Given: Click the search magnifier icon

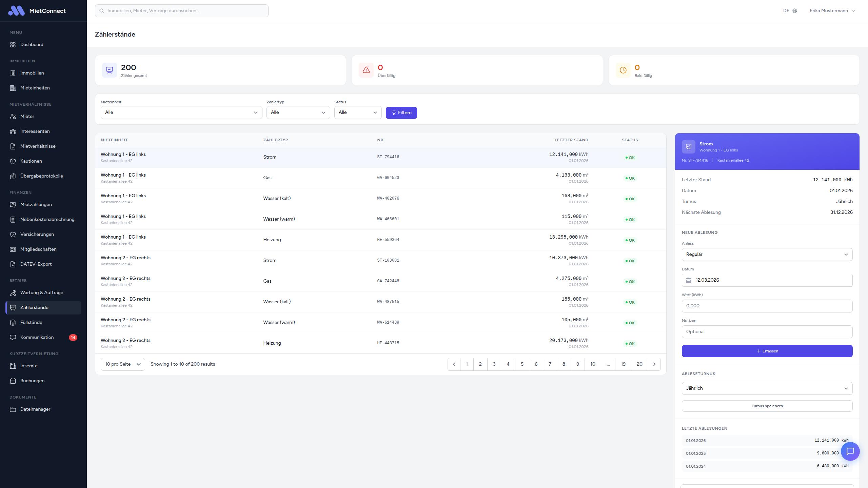Looking at the screenshot, I should pos(102,11).
